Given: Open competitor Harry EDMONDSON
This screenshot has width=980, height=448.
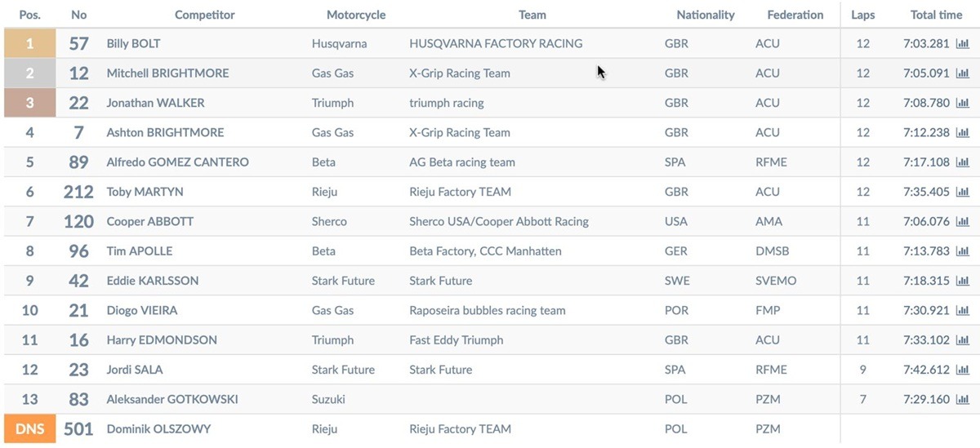Looking at the screenshot, I should click(x=162, y=340).
